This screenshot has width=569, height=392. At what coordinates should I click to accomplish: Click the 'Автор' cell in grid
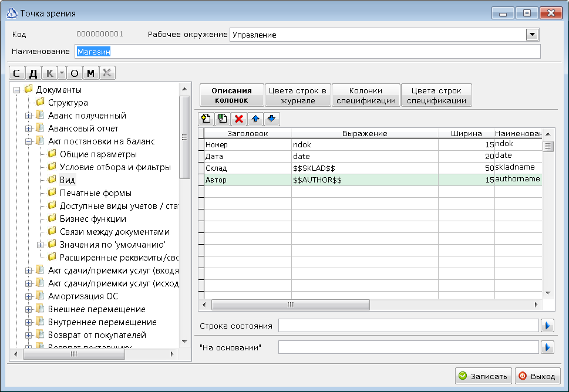click(248, 180)
